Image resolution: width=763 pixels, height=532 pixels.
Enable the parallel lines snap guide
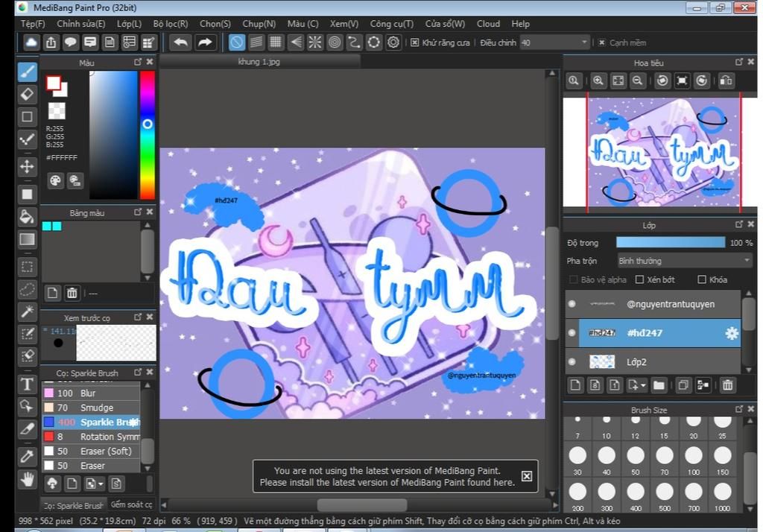click(256, 42)
